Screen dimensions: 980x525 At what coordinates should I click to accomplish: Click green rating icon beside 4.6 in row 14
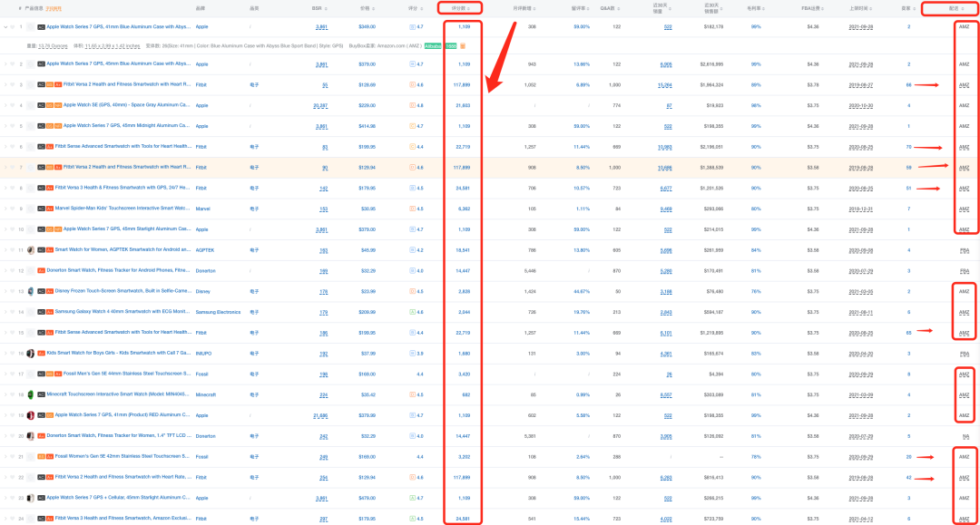point(413,312)
